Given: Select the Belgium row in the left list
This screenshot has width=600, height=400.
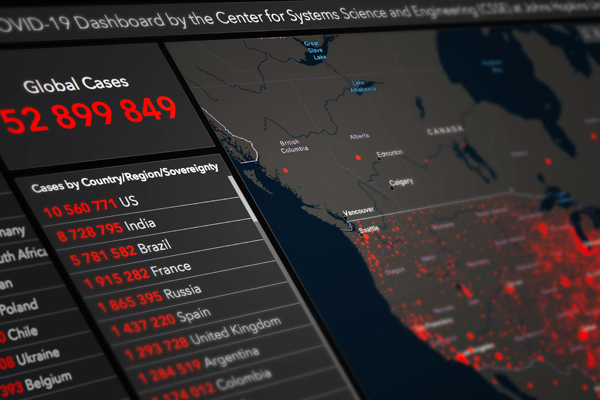Looking at the screenshot, I should click(x=36, y=384).
